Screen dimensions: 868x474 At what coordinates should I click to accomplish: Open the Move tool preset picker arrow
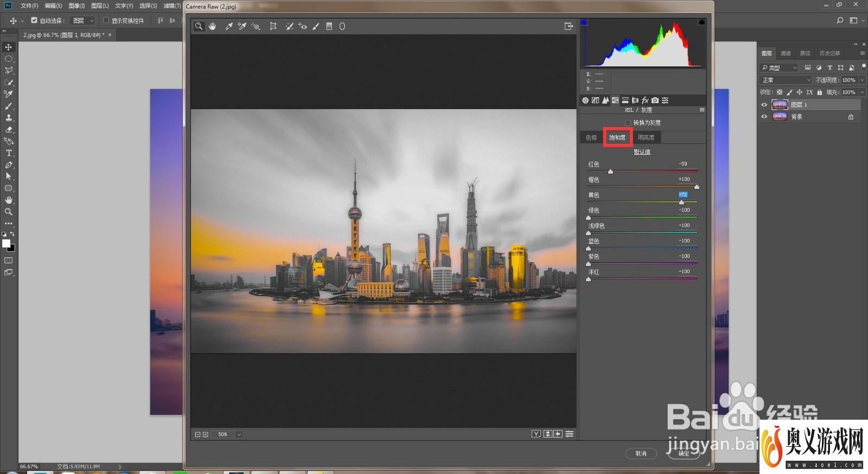(22, 21)
